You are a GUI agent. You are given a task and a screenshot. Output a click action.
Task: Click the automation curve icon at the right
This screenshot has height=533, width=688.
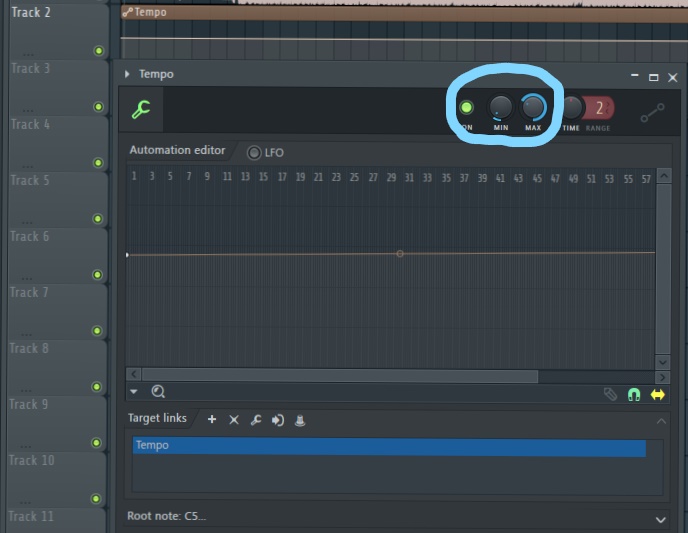(x=652, y=113)
